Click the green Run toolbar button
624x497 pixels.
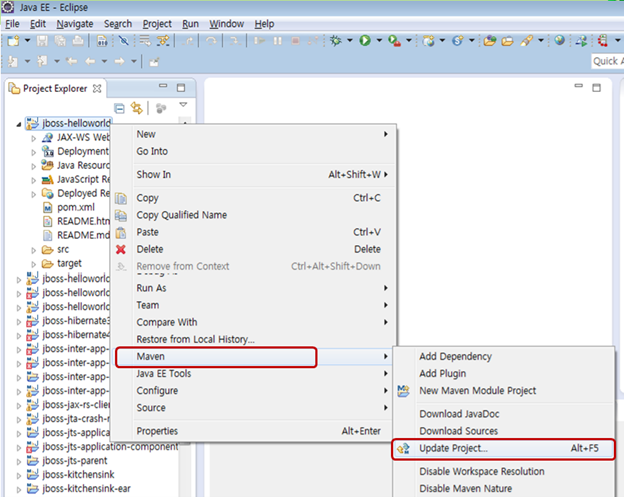[365, 41]
